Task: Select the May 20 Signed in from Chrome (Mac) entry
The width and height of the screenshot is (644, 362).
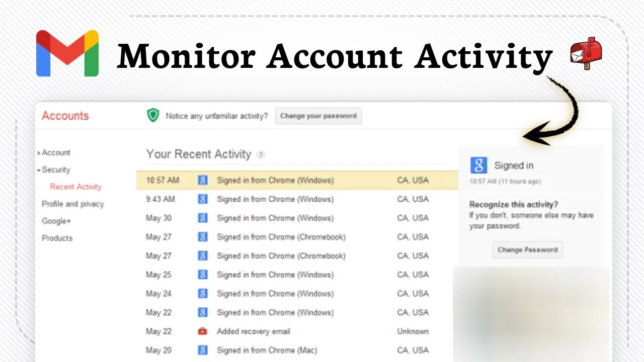Action: 297,350
